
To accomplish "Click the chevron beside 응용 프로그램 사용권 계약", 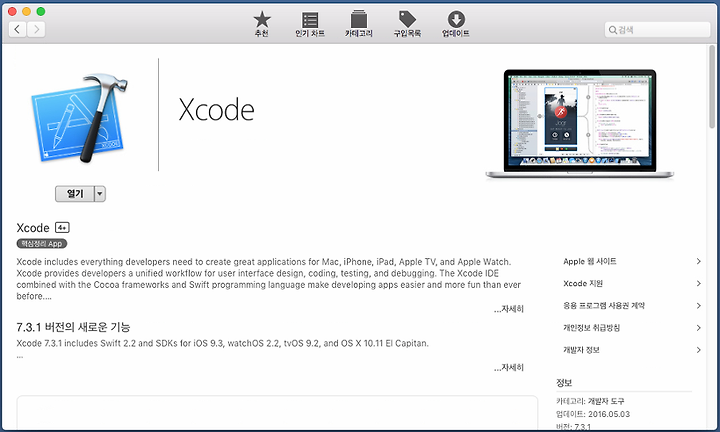I will click(x=698, y=305).
